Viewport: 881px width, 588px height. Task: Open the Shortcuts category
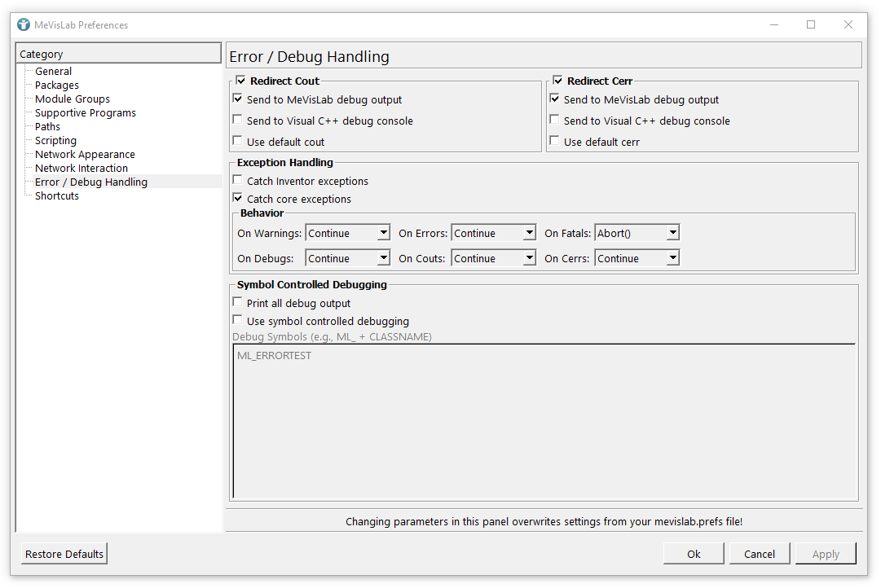tap(57, 196)
